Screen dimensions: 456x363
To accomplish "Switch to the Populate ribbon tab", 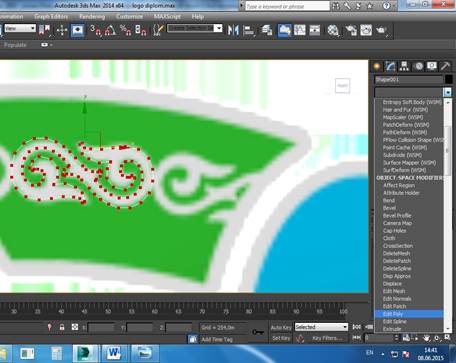I will pos(15,45).
